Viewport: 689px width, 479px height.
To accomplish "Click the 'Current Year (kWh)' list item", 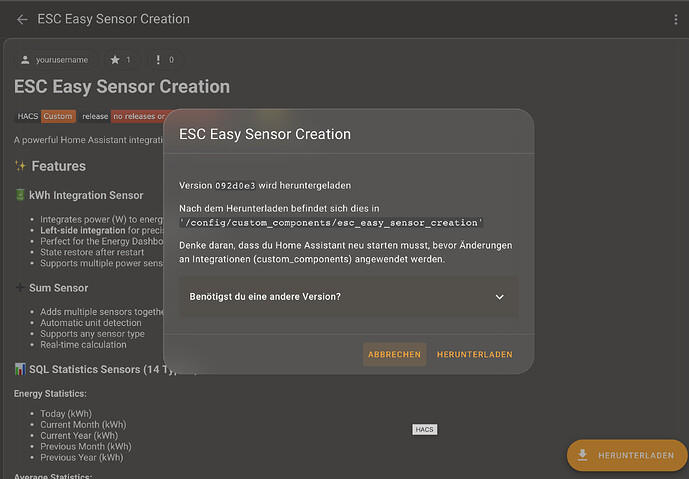I will (x=79, y=435).
